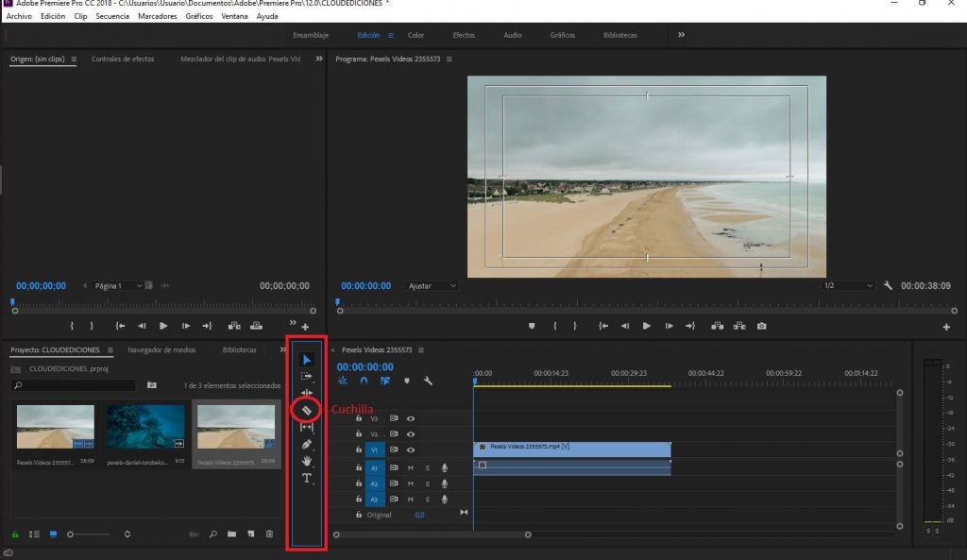
Task: Expand the workspace overflow chevron
Action: click(x=681, y=35)
